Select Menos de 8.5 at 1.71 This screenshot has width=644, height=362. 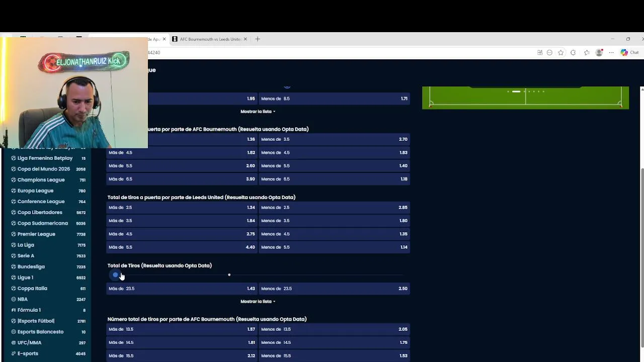[334, 99]
